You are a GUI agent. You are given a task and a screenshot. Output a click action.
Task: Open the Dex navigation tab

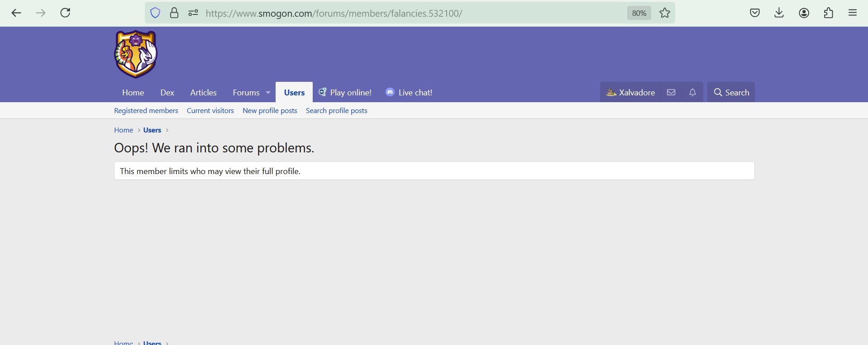click(167, 92)
